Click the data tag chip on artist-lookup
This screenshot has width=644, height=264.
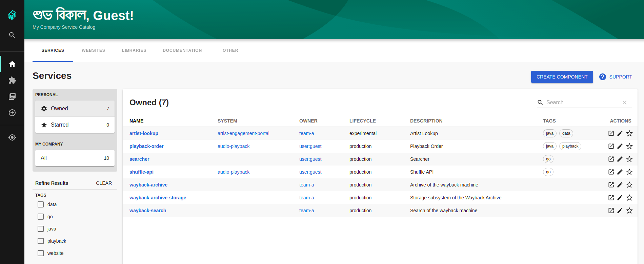566,133
